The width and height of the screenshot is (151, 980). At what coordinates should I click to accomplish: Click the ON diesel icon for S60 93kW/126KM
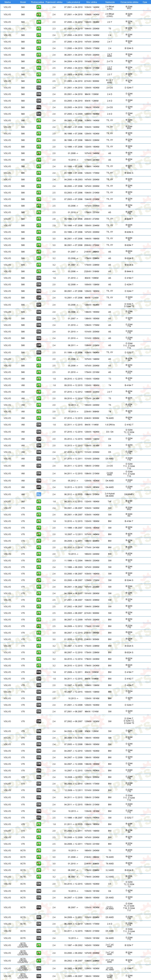pos(39,101)
